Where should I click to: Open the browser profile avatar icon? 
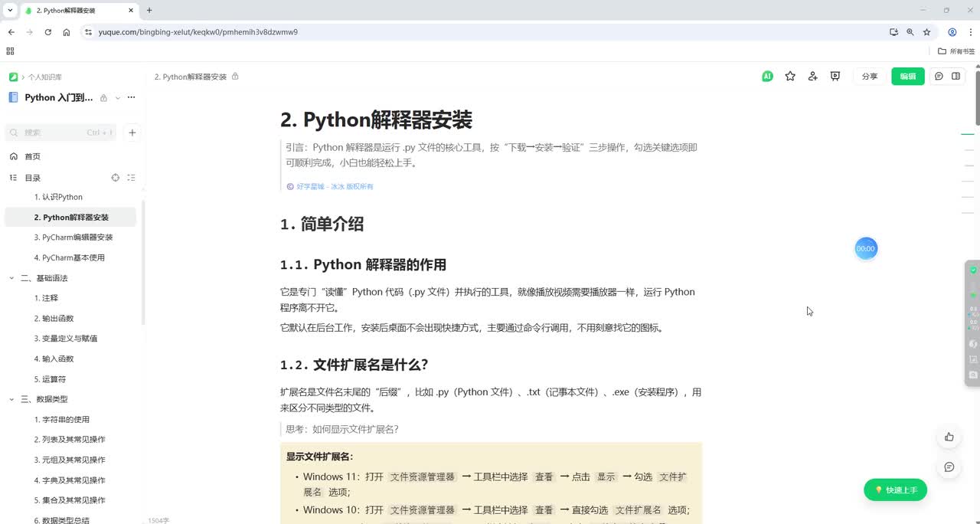pos(952,32)
